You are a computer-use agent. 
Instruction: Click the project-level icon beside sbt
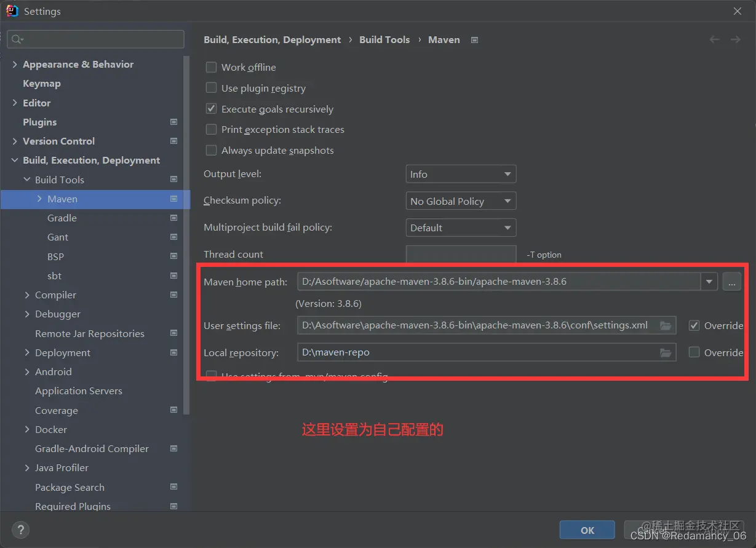point(174,276)
